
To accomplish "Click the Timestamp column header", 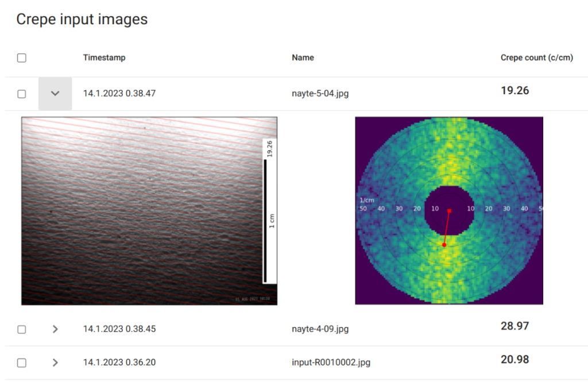I will pyautogui.click(x=105, y=58).
